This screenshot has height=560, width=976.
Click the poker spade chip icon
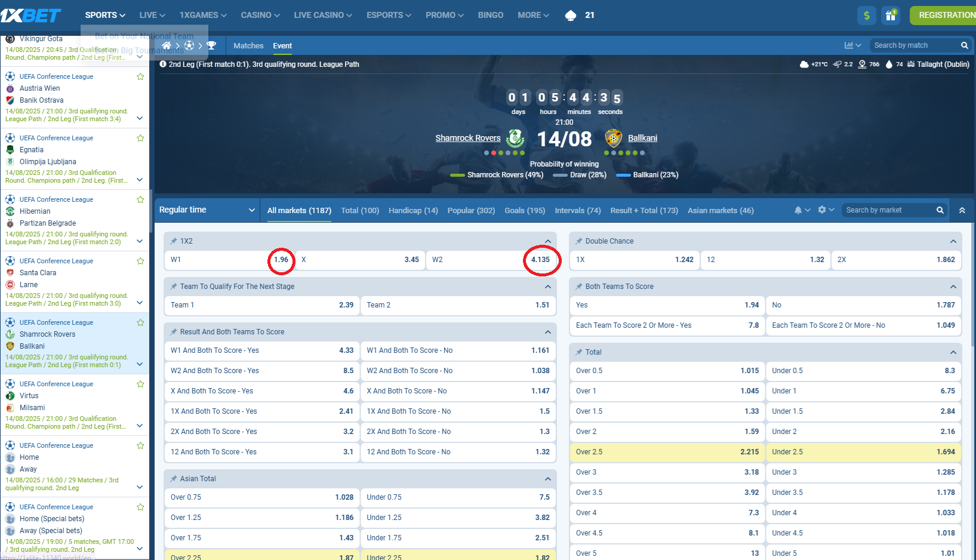[571, 16]
